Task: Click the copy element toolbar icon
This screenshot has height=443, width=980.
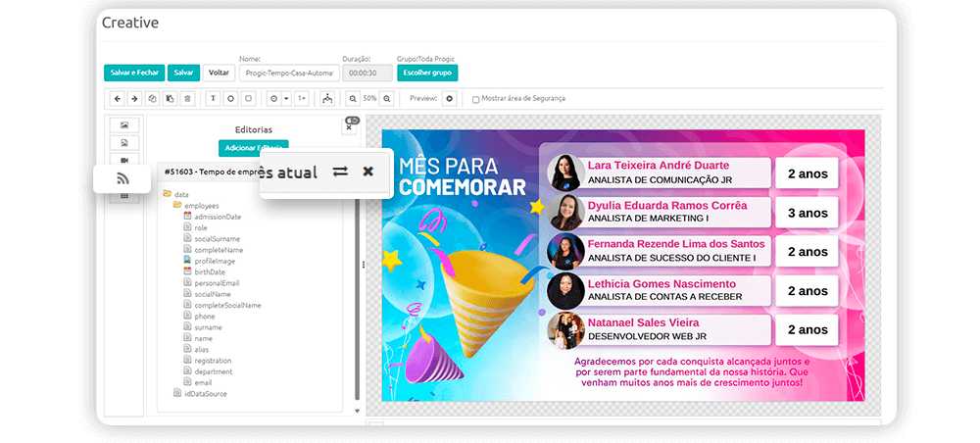Action: (x=153, y=99)
